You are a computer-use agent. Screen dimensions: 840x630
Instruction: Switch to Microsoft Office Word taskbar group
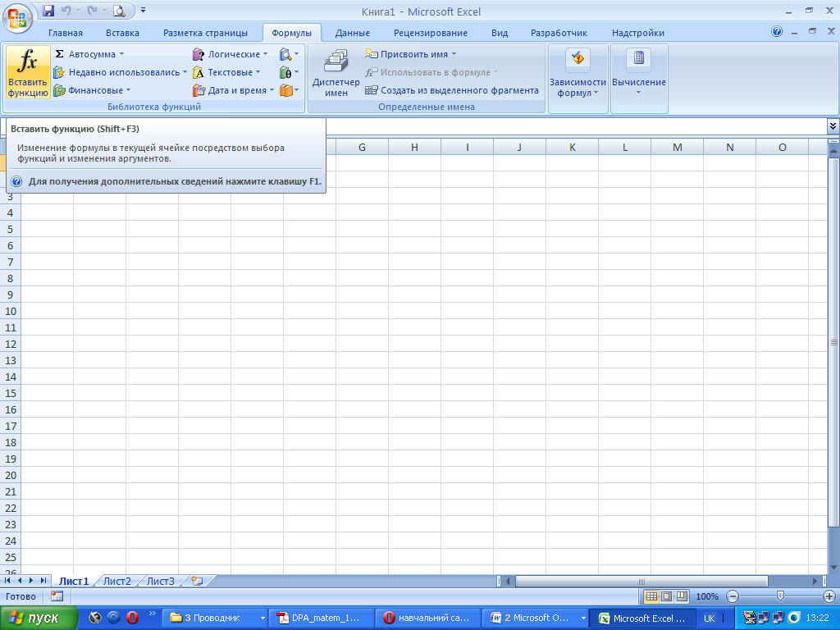click(534, 618)
